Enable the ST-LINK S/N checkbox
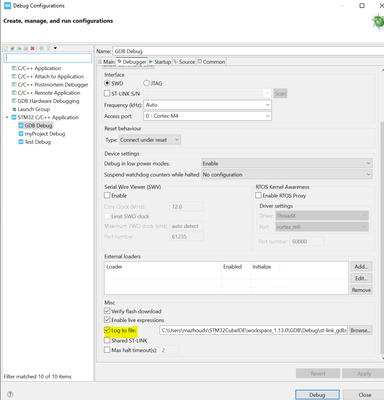The height and width of the screenshot is (400, 384). pyautogui.click(x=107, y=94)
